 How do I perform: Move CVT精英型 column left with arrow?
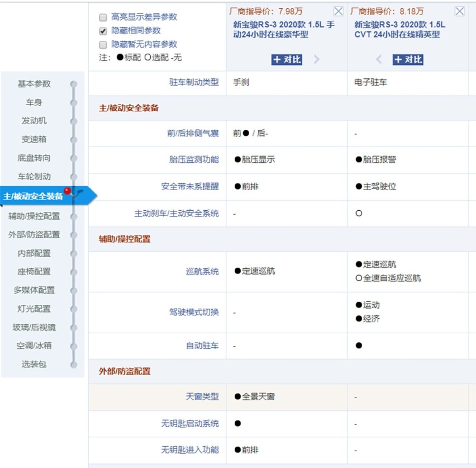(379, 59)
